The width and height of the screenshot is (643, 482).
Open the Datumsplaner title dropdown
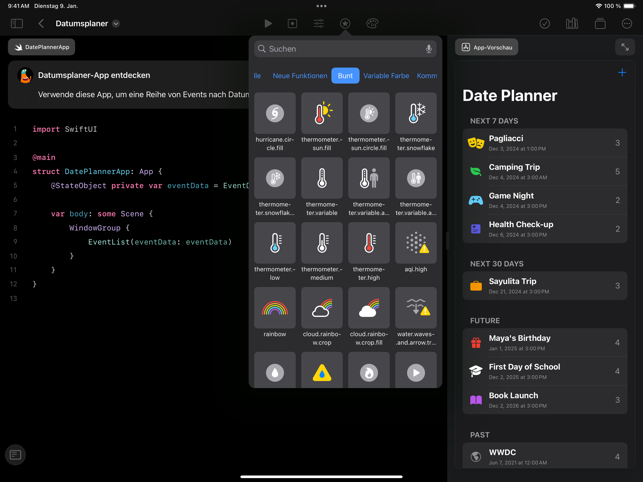(x=116, y=23)
